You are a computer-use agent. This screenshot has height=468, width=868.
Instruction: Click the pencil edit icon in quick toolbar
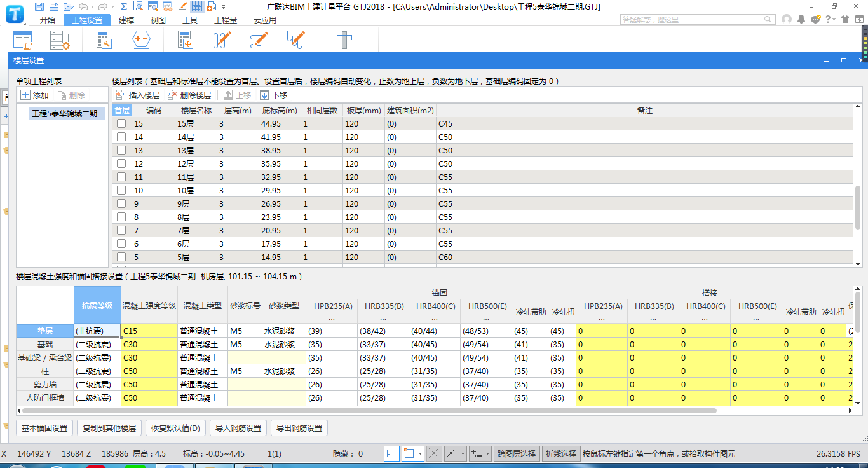182,6
